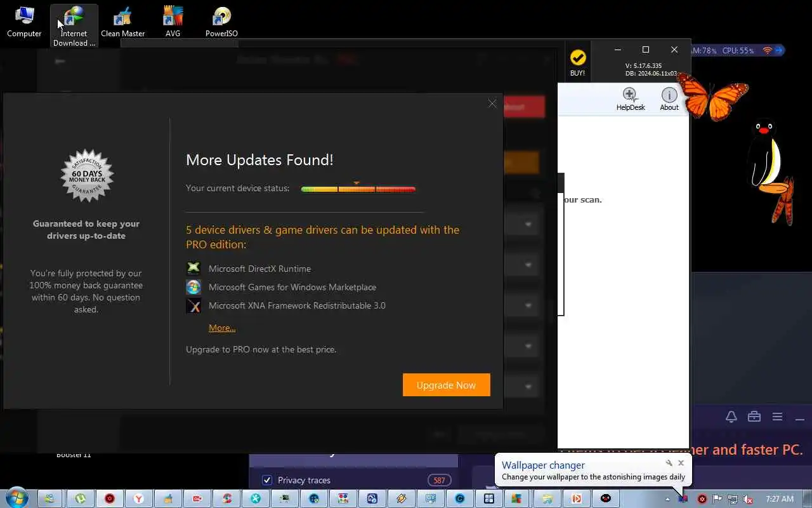Open HelpDesk in the scanner window

[x=630, y=99]
